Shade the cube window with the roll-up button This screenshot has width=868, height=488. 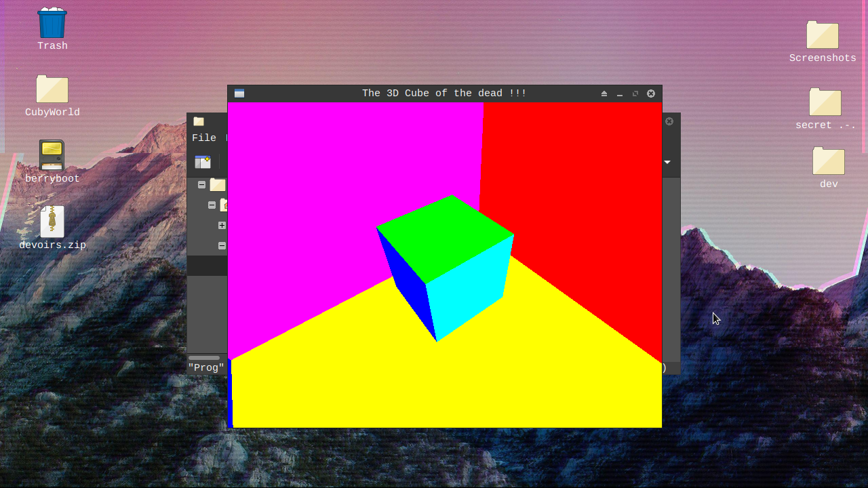pyautogui.click(x=604, y=94)
